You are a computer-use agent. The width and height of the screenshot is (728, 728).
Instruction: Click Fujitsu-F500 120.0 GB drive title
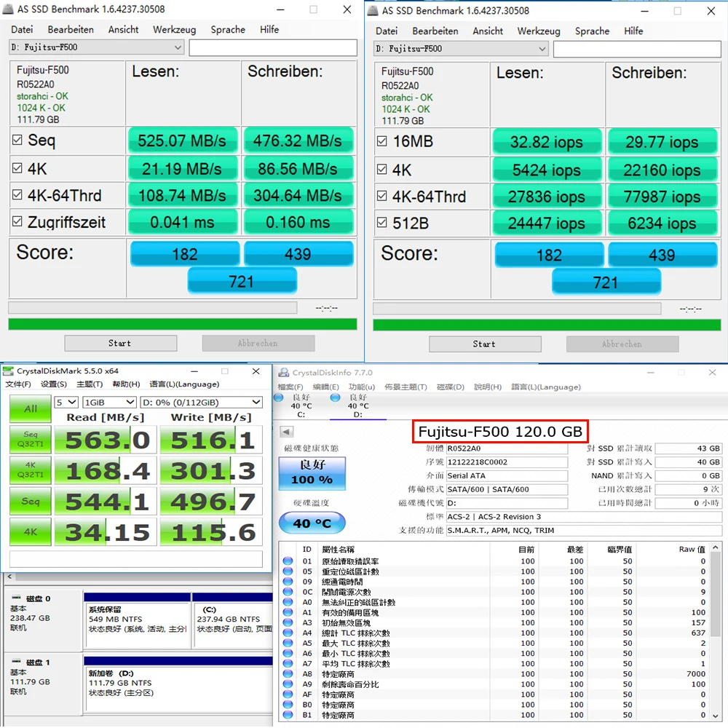500,432
